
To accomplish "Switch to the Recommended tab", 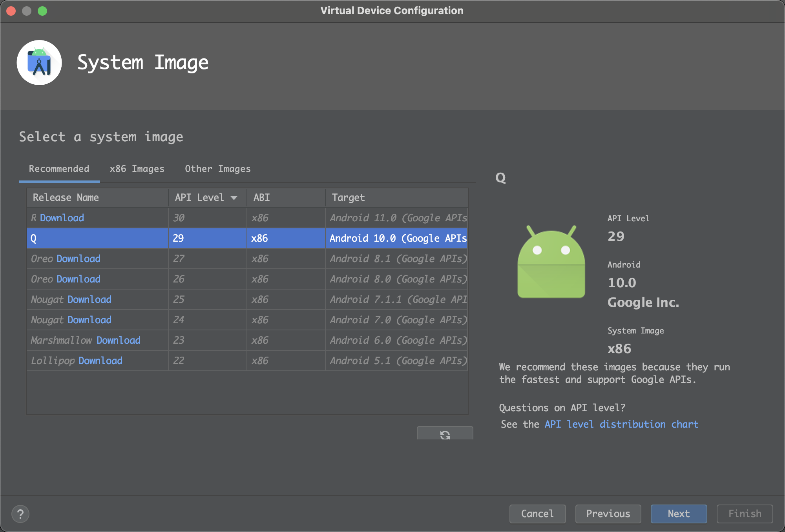I will (59, 169).
